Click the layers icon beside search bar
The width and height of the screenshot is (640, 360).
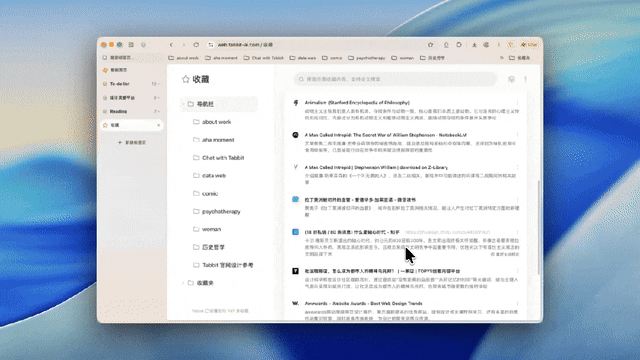tap(511, 79)
